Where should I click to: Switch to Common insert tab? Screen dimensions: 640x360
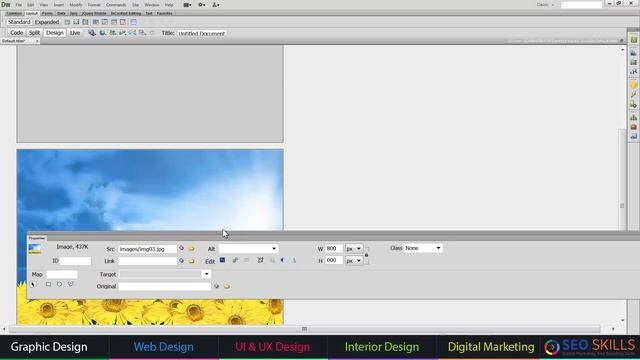tap(14, 13)
